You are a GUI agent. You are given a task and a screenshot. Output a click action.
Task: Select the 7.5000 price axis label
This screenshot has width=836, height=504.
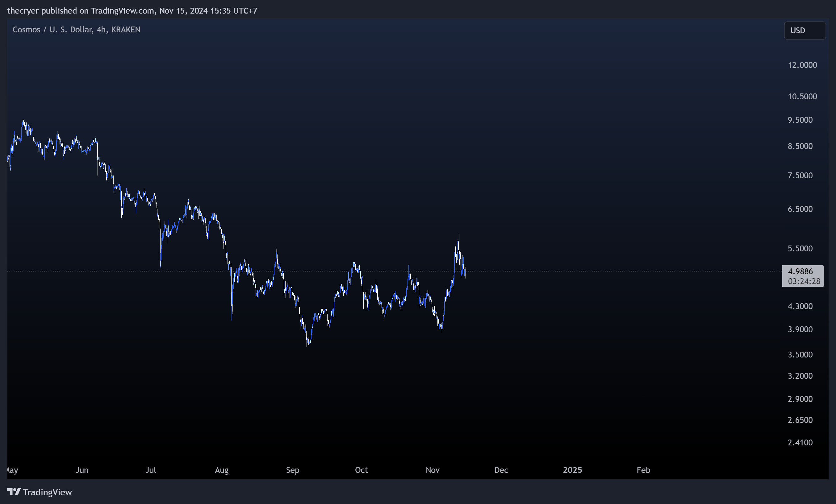click(x=800, y=175)
